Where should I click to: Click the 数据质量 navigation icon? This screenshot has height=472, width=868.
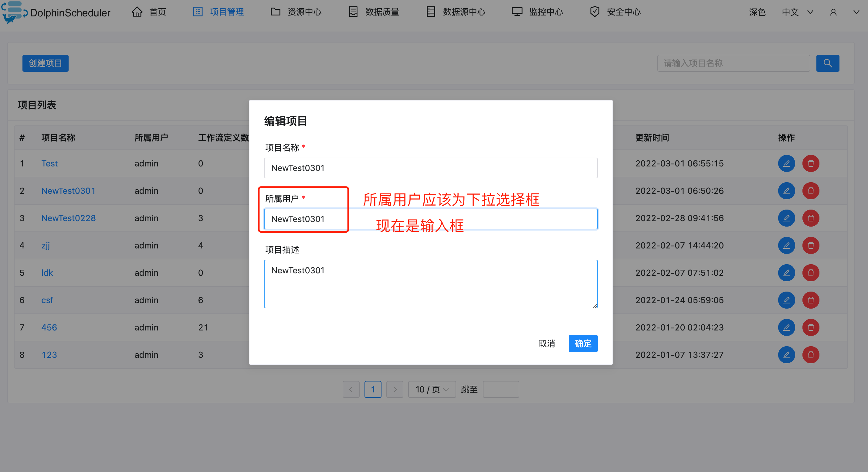click(x=353, y=12)
